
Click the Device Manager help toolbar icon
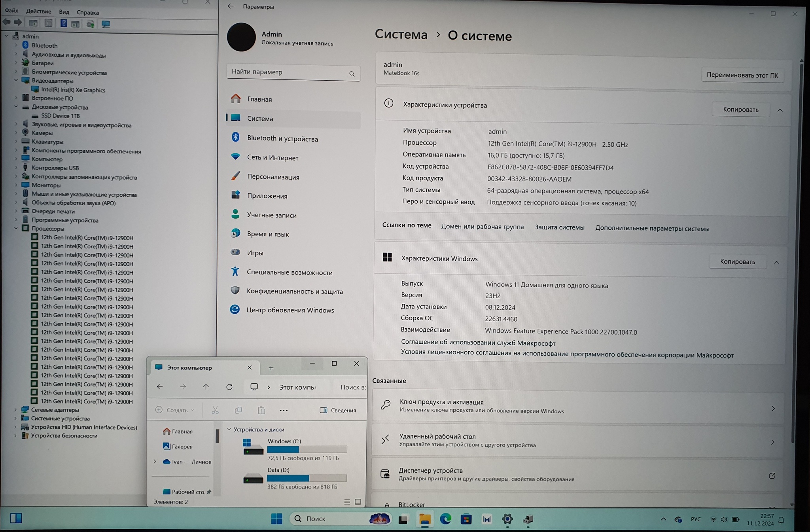tap(63, 24)
